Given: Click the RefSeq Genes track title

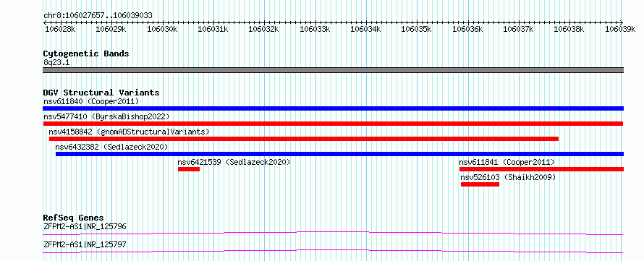Looking at the screenshot, I should coord(73,218).
